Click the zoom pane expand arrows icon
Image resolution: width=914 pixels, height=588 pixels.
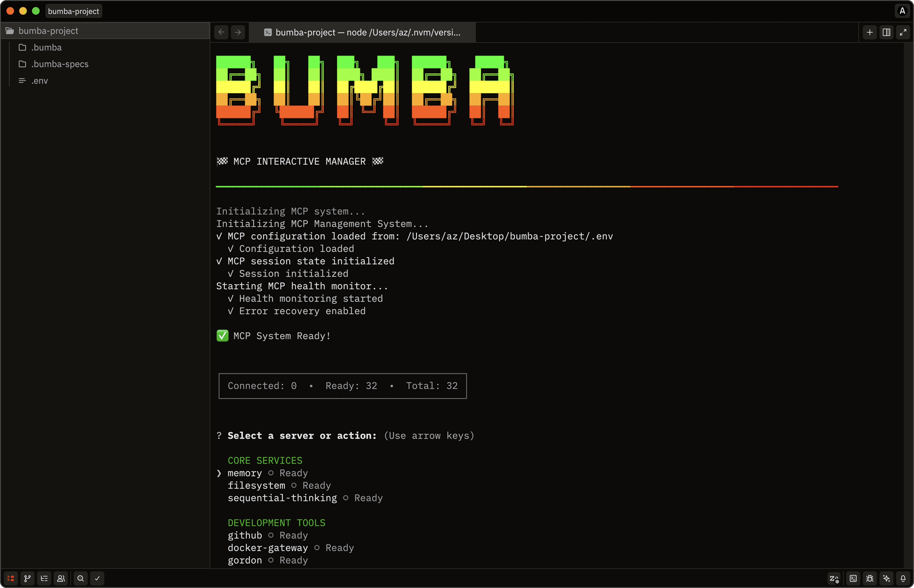(903, 33)
